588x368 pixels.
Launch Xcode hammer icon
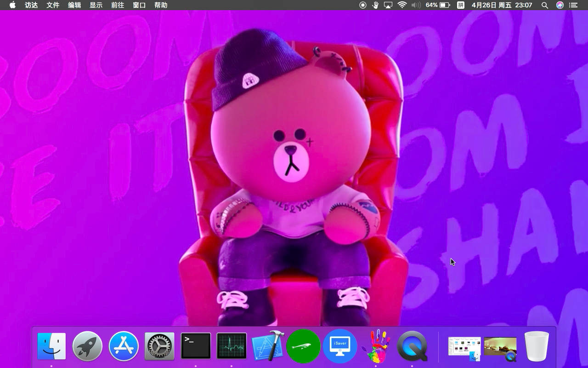click(x=268, y=346)
